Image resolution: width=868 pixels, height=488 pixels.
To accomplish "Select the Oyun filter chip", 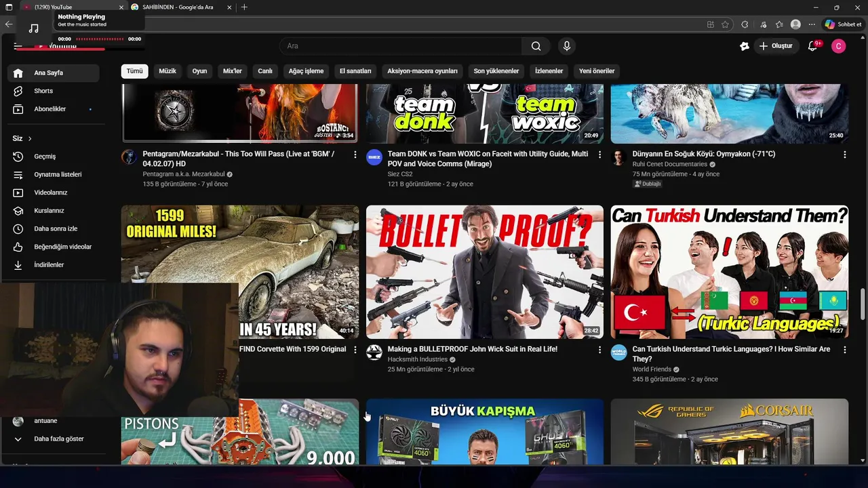I will click(199, 71).
